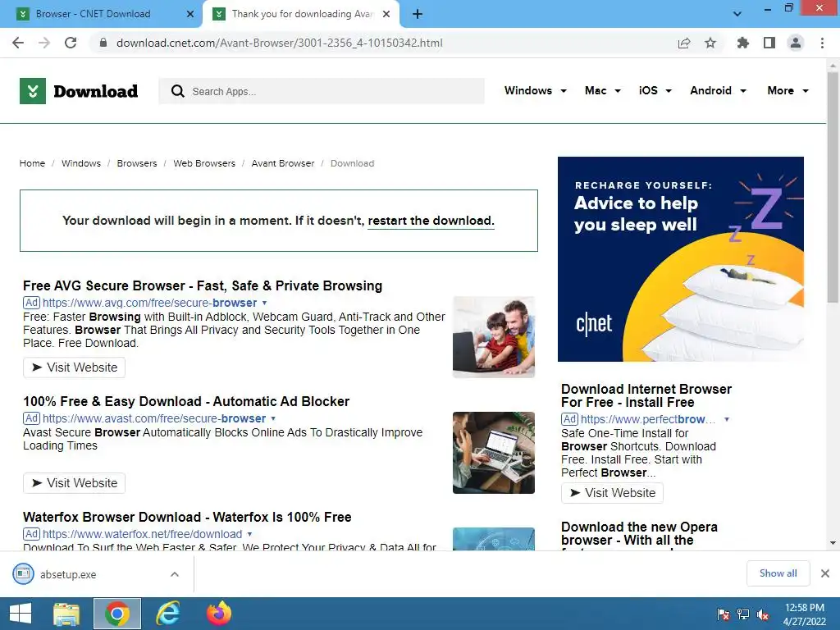Open AVG ad URL dropdown arrow

264,303
